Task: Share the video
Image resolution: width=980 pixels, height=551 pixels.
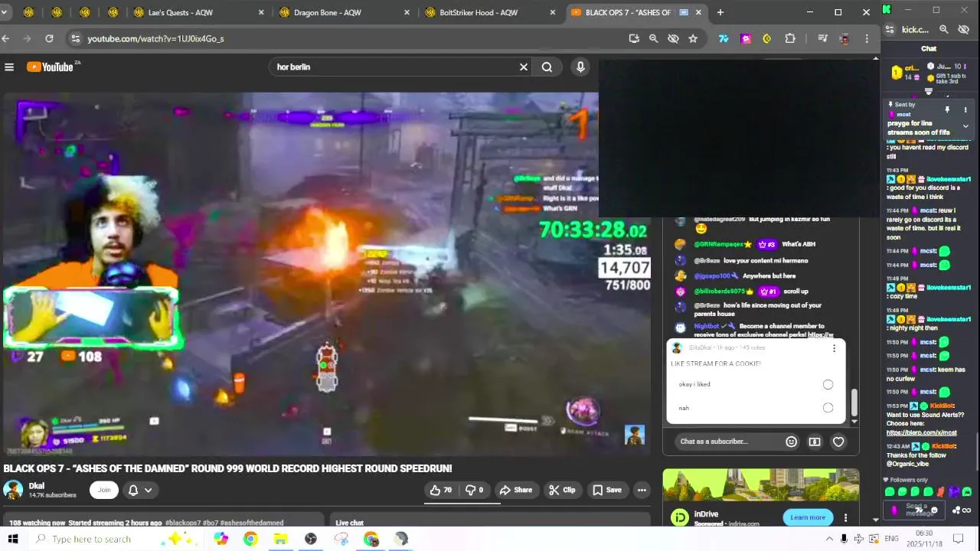Action: click(x=515, y=490)
